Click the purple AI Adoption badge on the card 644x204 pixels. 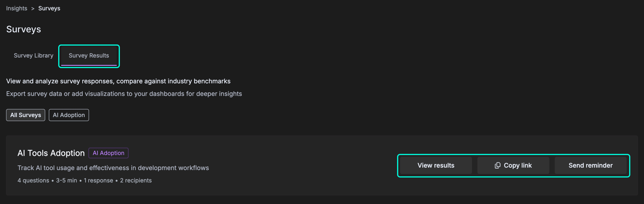[x=108, y=153]
